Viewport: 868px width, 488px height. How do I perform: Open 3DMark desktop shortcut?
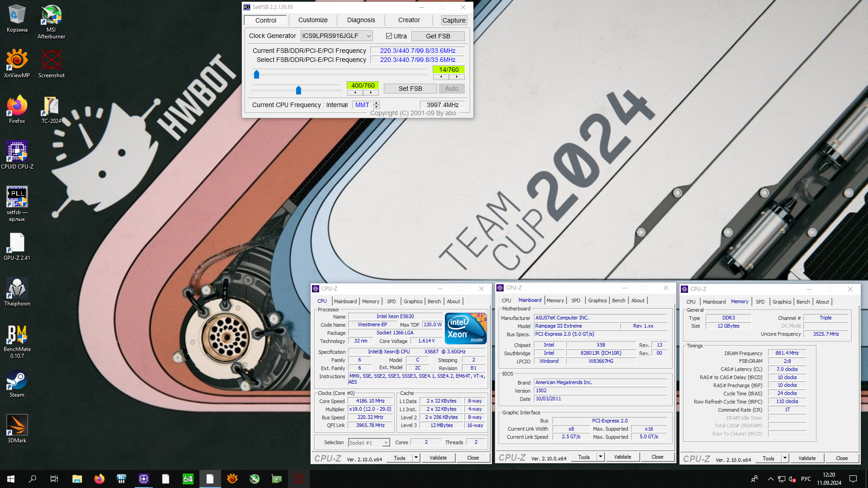click(x=17, y=429)
